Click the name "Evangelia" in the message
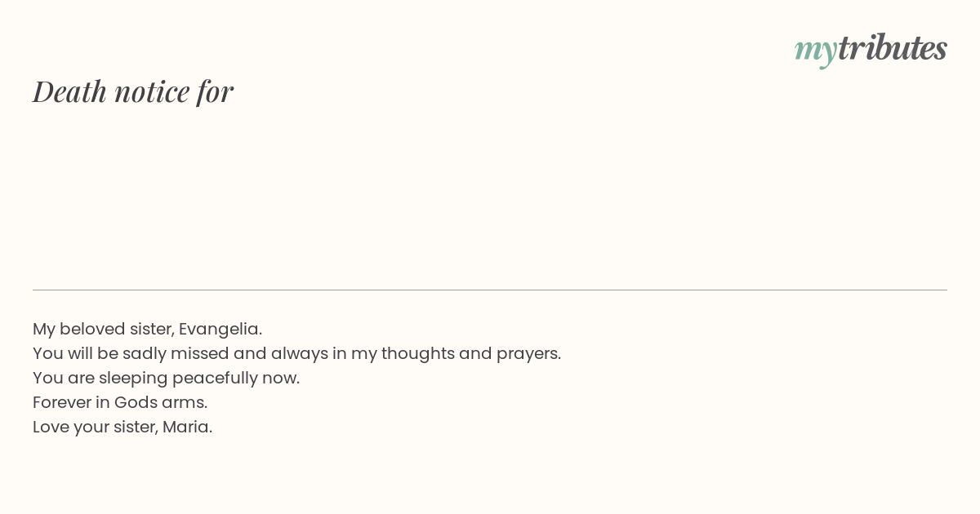The width and height of the screenshot is (980, 514). tap(219, 330)
